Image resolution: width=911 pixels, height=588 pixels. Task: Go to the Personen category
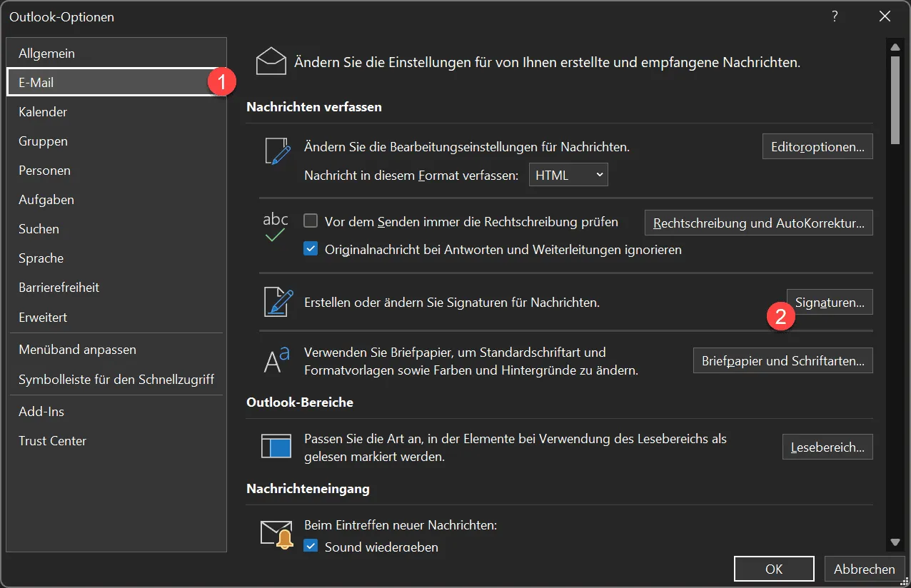116,171
